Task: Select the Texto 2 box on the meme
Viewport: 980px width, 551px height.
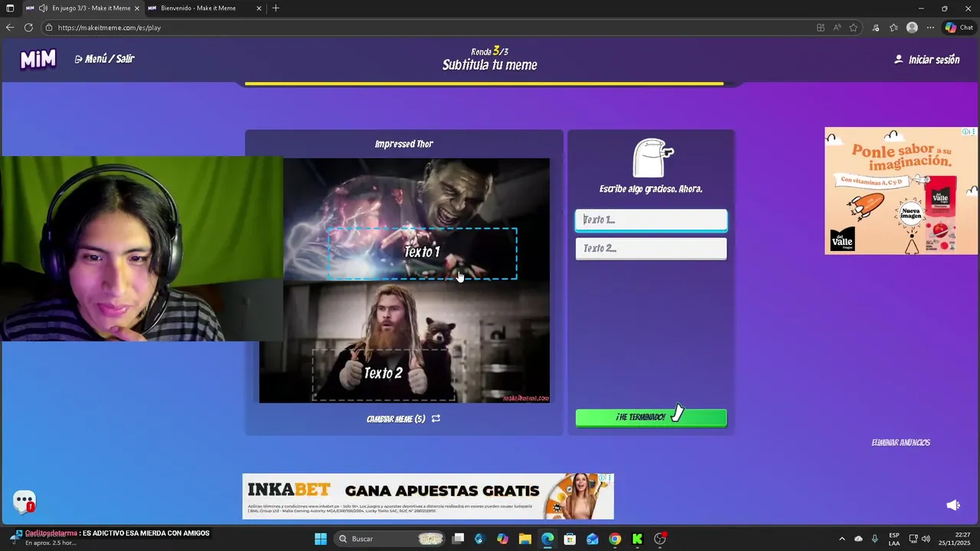Action: point(383,374)
